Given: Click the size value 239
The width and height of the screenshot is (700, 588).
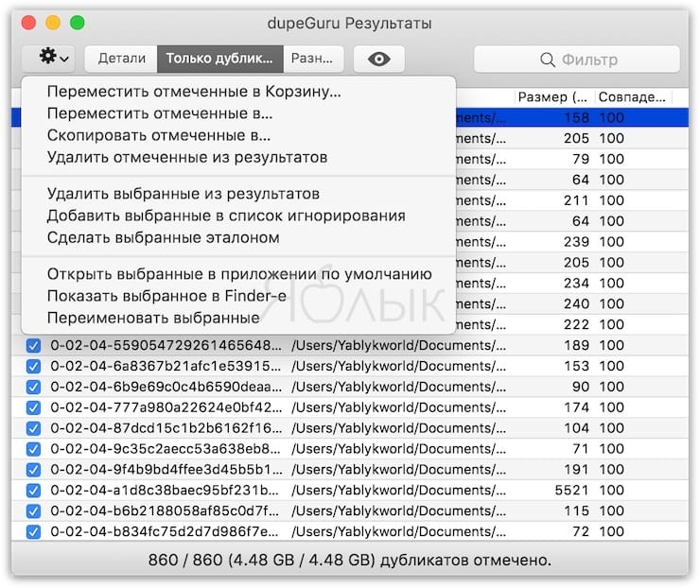Looking at the screenshot, I should pos(576,242).
